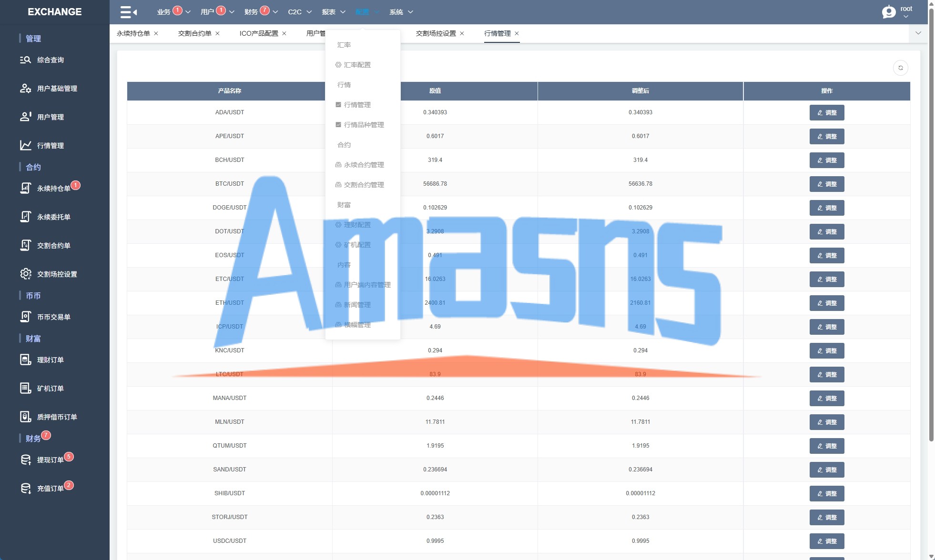Open 币币交易单 icon in sidebar
The height and width of the screenshot is (560, 935).
tap(25, 317)
